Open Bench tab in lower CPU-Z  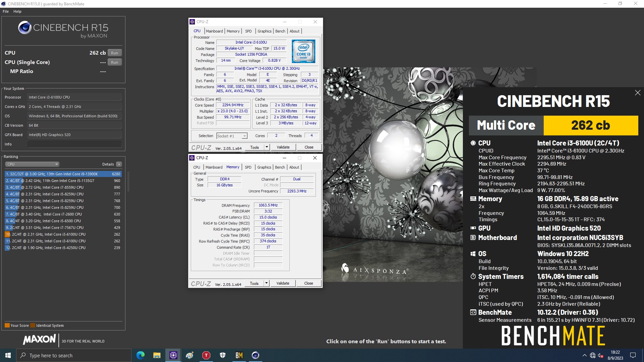(x=280, y=167)
